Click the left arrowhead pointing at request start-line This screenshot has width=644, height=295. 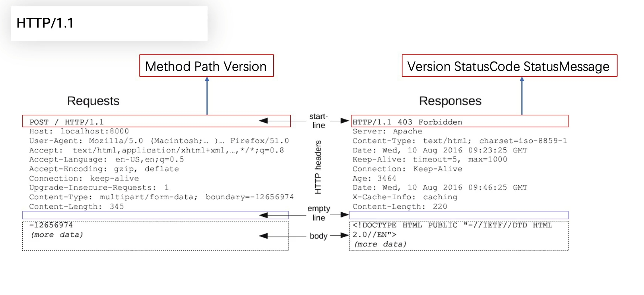pos(263,121)
